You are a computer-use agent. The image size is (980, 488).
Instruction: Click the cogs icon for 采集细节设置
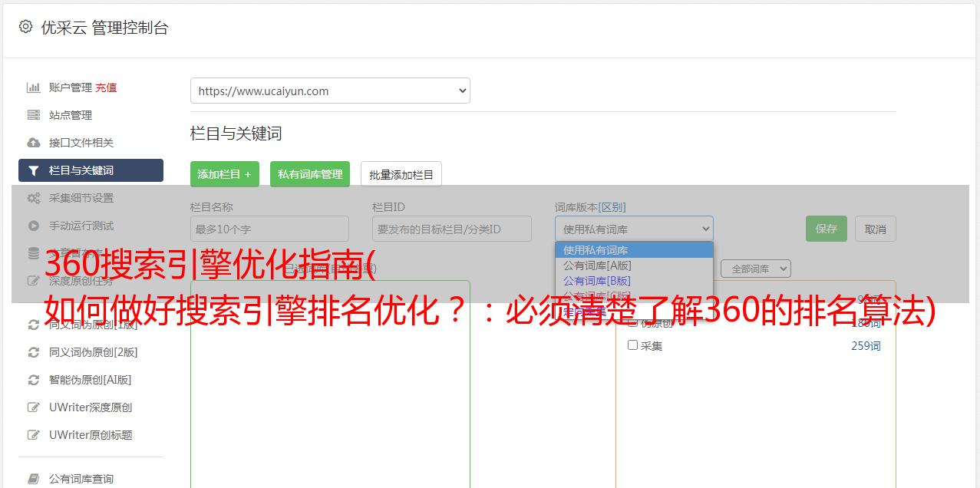34,198
